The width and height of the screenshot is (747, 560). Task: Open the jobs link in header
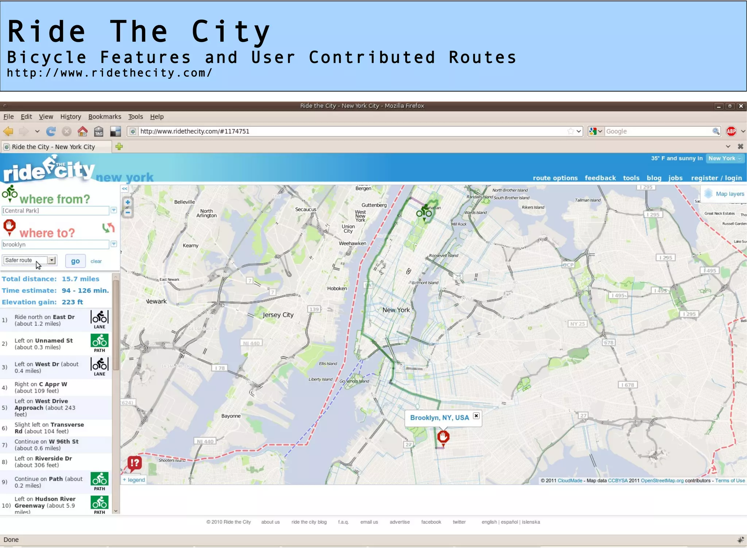[675, 178]
